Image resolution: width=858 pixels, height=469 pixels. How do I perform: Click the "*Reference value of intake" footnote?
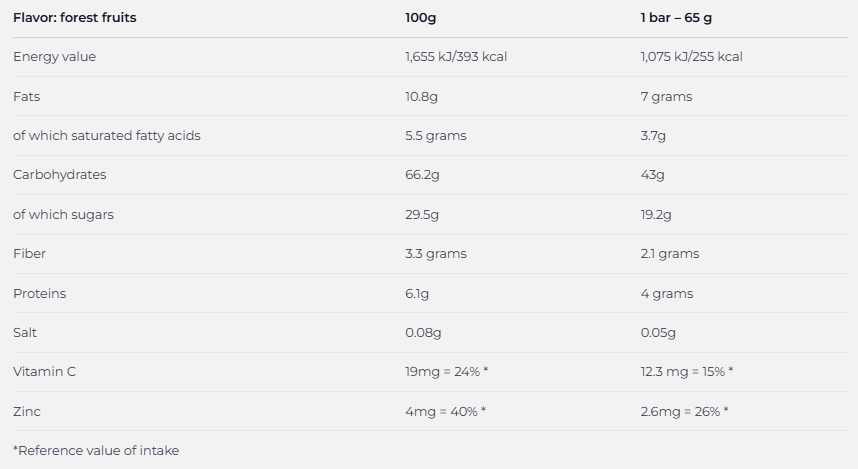[x=96, y=451]
